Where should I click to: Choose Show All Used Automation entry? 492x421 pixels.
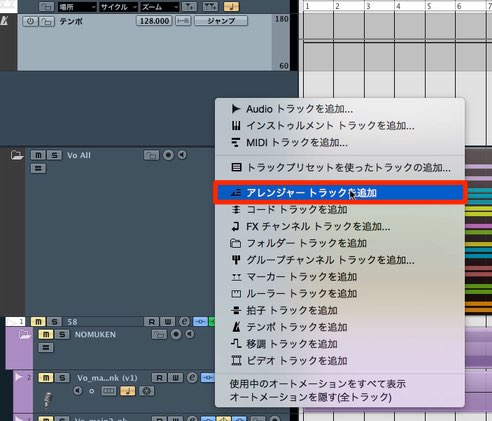click(340, 384)
